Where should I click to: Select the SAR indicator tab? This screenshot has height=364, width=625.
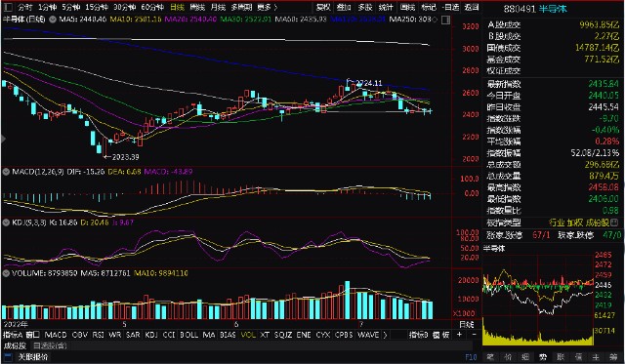coord(133,335)
